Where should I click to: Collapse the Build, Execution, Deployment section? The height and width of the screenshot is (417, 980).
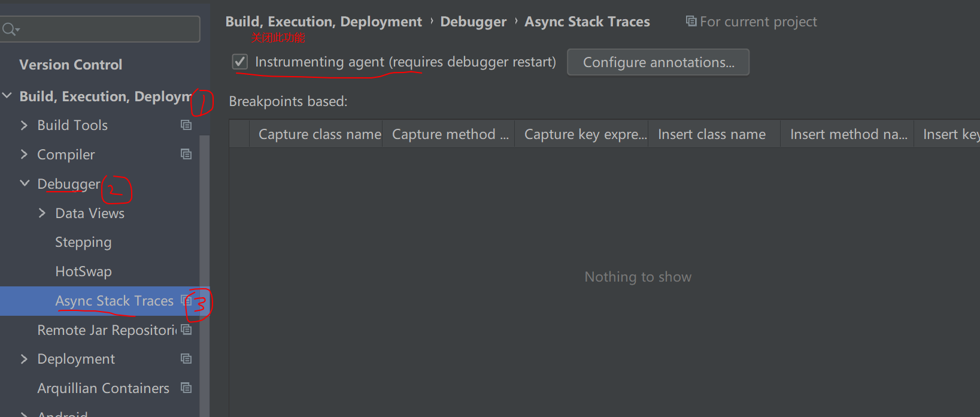[x=7, y=95]
